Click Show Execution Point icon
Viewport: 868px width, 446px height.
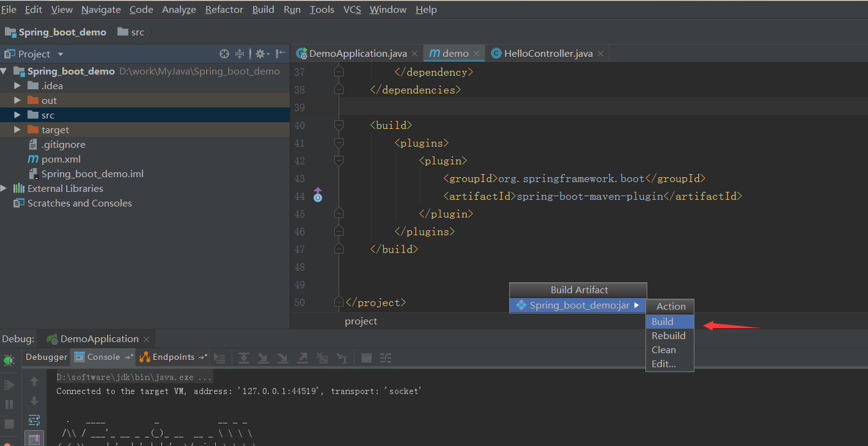coord(220,358)
